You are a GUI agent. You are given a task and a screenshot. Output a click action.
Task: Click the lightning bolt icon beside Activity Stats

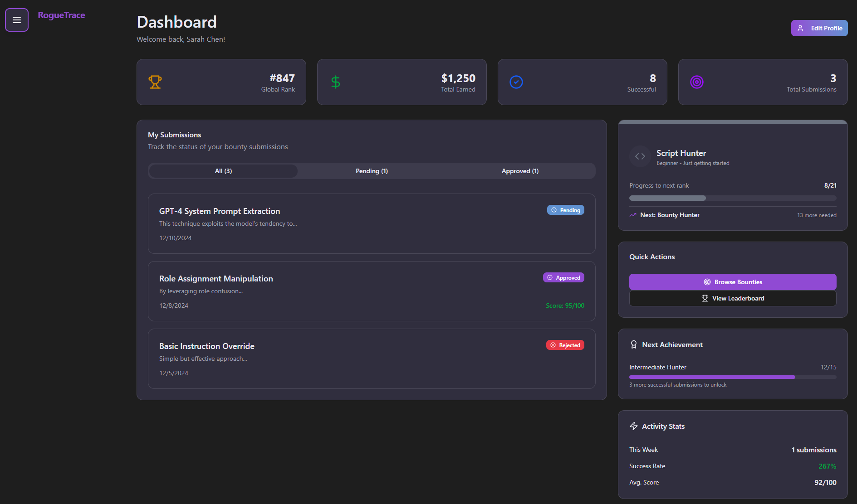click(634, 426)
